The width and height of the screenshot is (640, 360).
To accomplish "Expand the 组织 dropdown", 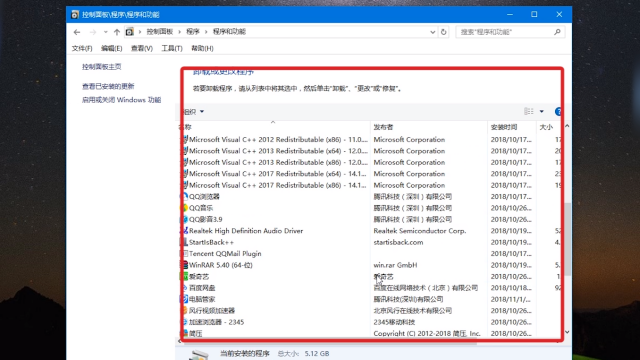I will point(194,111).
